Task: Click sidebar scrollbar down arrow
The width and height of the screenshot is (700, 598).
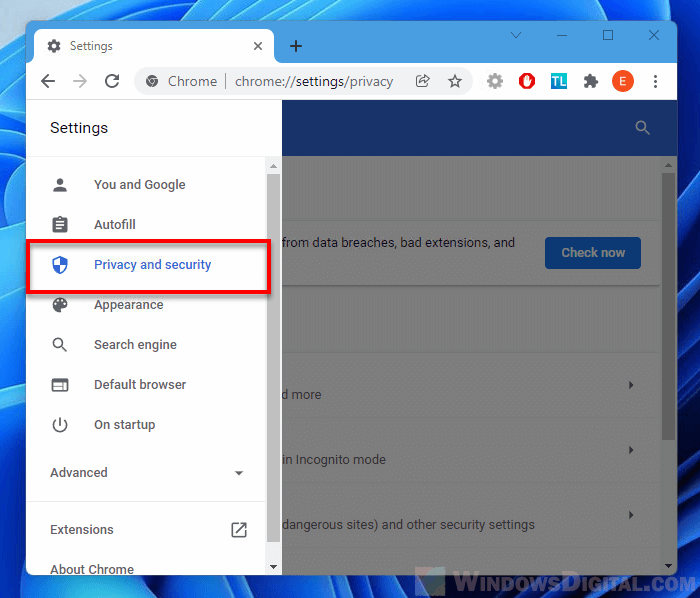Action: click(274, 567)
